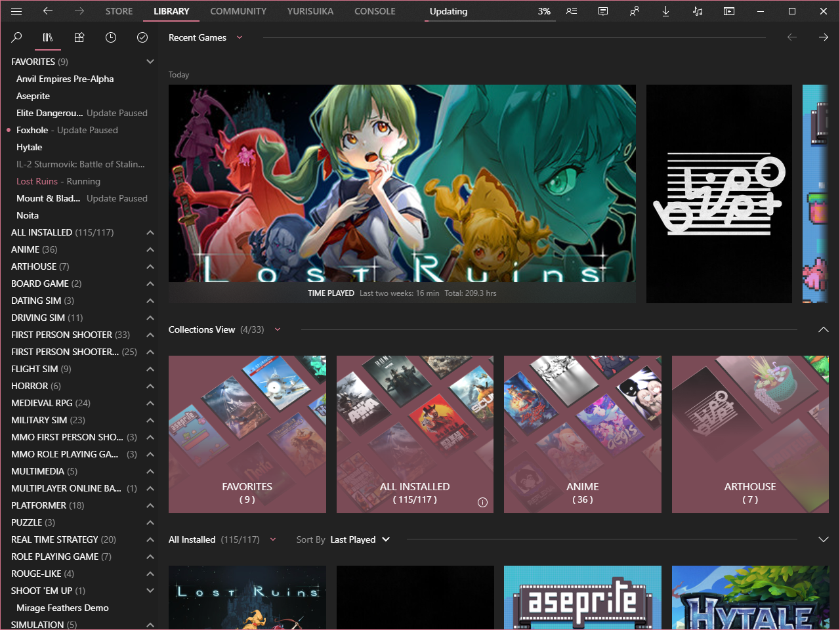Expand the PLATFORMER category
The width and height of the screenshot is (840, 630).
coord(150,505)
